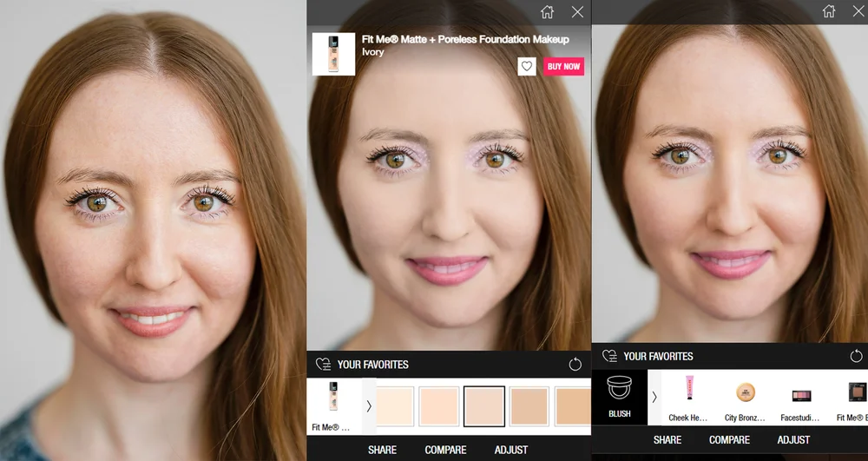Click YOUR FAVORITES label in foundation panel
The image size is (868, 461).
373,365
